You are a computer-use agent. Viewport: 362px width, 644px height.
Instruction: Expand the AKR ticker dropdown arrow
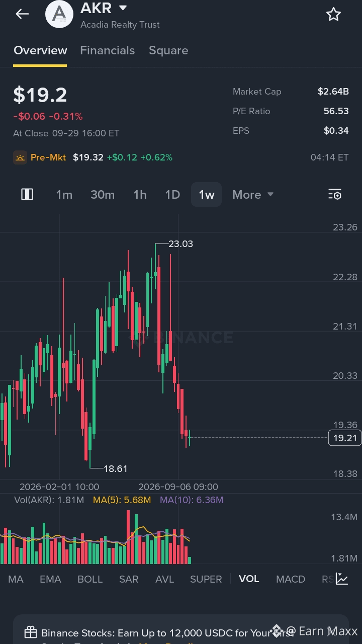(x=123, y=8)
